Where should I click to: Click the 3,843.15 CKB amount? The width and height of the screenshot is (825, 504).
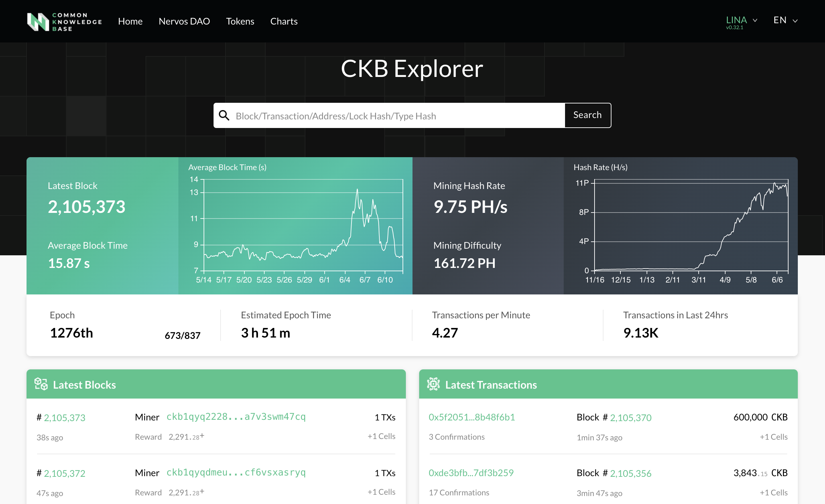tap(760, 473)
